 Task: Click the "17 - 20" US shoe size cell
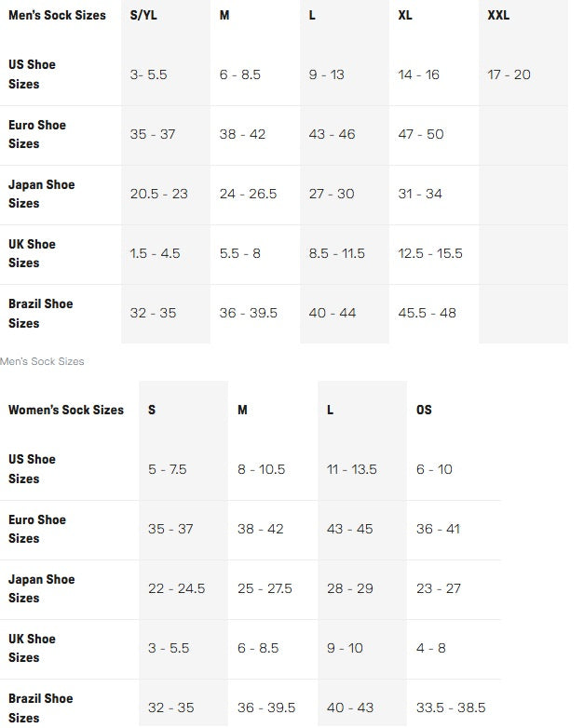(509, 74)
